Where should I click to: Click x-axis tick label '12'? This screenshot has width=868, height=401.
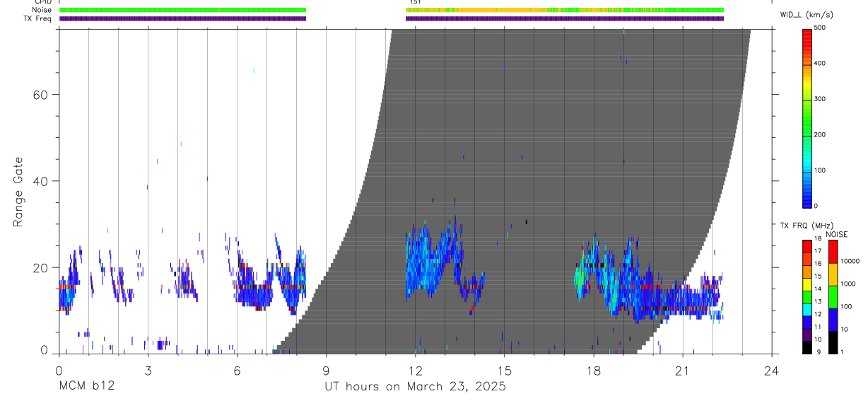click(x=415, y=370)
